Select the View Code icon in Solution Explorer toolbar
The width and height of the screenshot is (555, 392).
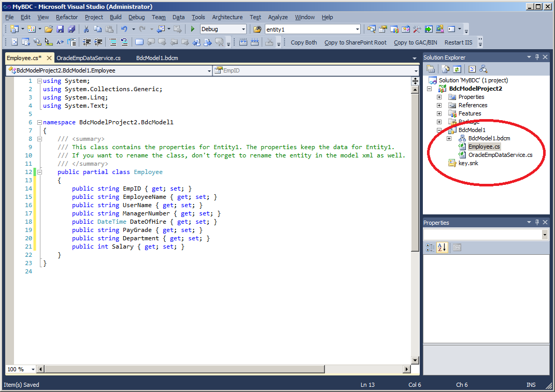[471, 68]
